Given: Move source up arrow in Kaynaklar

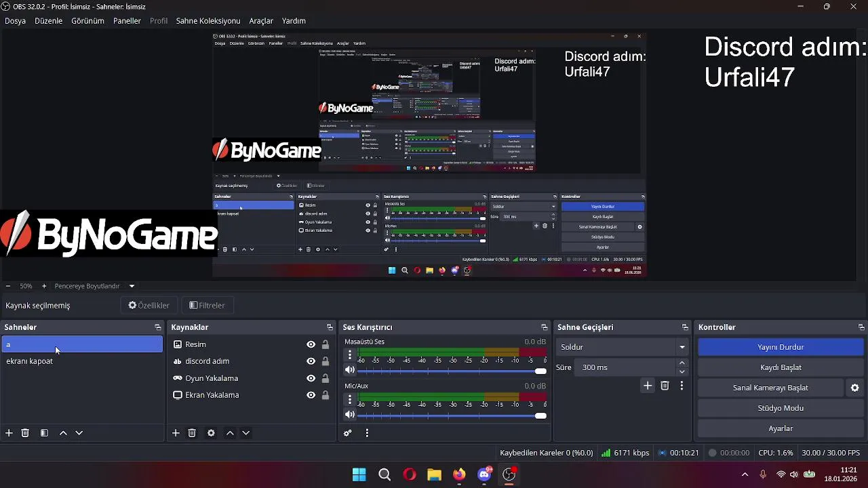Looking at the screenshot, I should (230, 433).
